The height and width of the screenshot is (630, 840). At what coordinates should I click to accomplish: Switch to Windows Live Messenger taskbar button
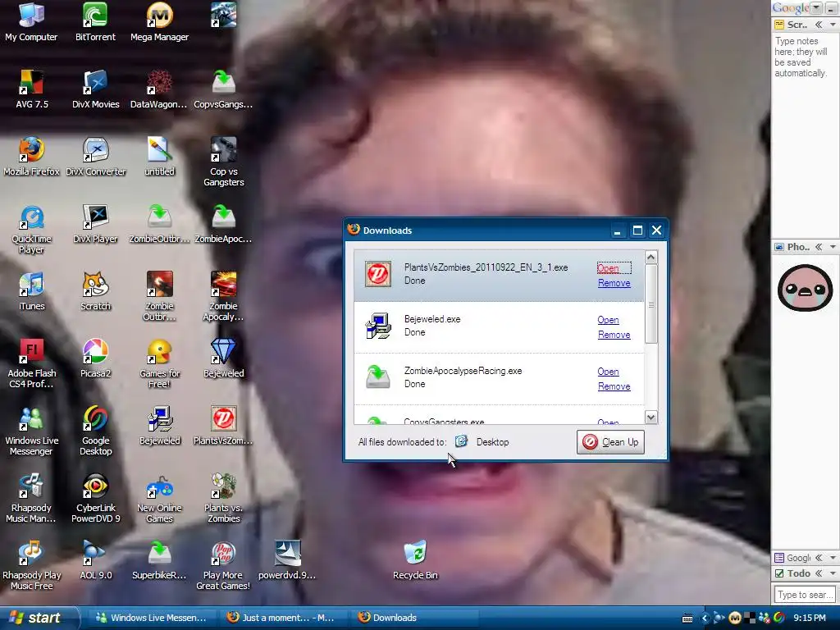click(151, 618)
